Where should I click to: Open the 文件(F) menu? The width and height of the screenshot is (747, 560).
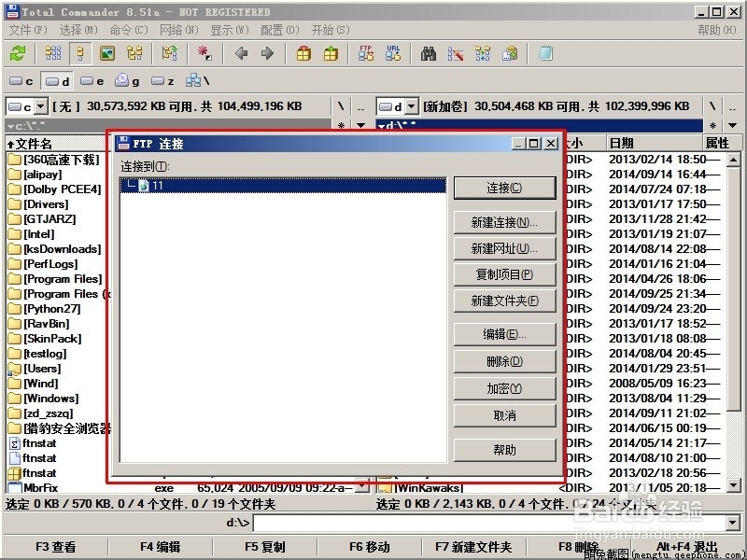28,30
